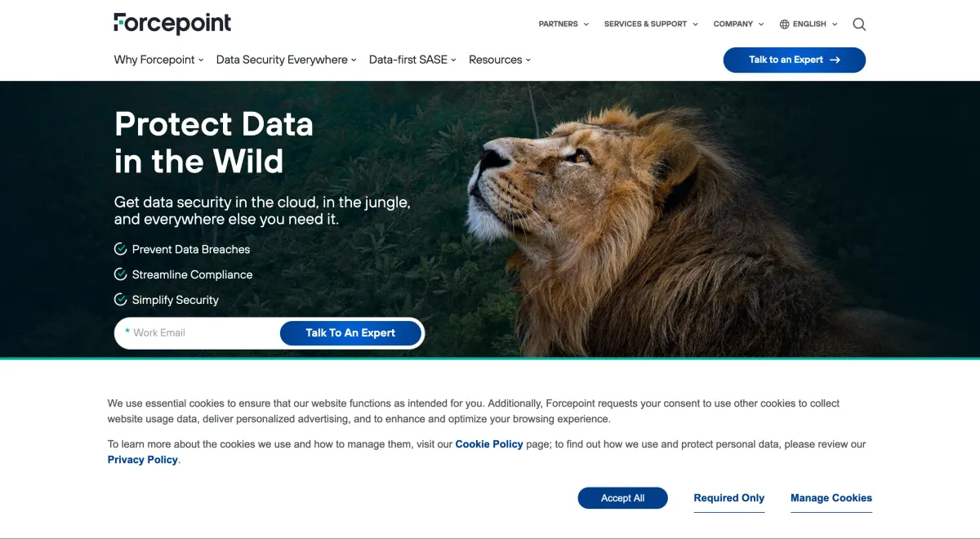This screenshot has width=980, height=539.
Task: Click the search magnifier icon
Action: (x=859, y=24)
